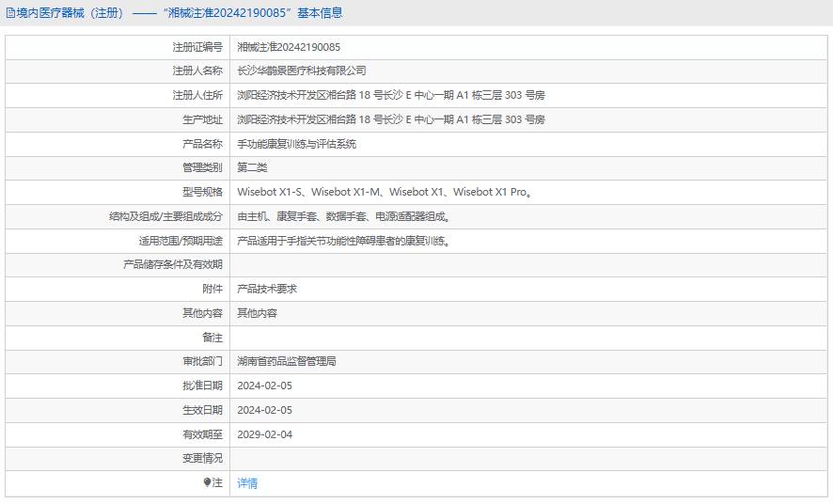Viewport: 833px width, 504px height.
Task: Click the 注册人住所 address value
Action: click(390, 96)
